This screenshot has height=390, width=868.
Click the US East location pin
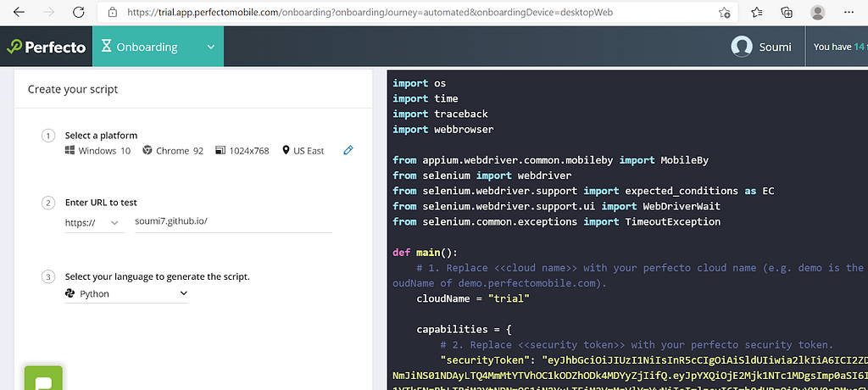[x=287, y=150]
